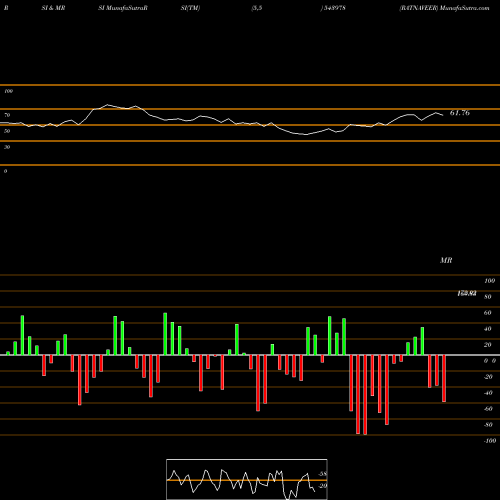This screenshot has height=500, width=500.
Task: Click the MR axis label 40
Action: (488, 329)
